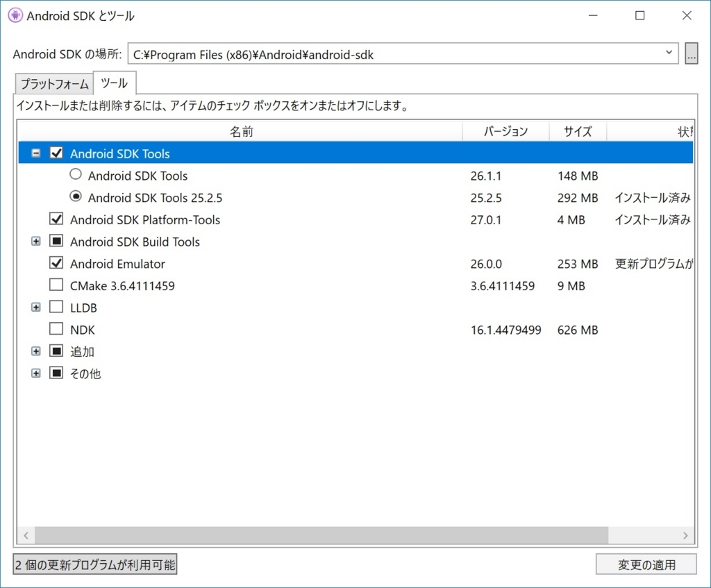Sort by the サイズ column header
Viewport: 711px width, 588px height.
[x=578, y=131]
